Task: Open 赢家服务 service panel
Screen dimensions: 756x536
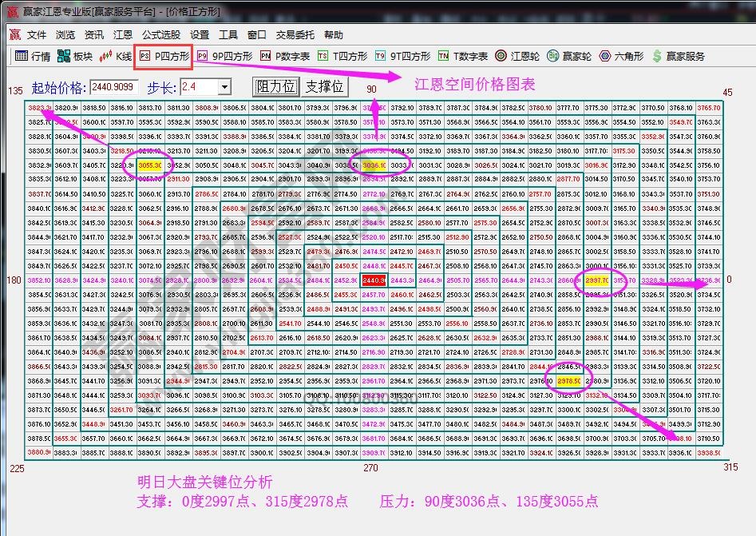Action: [x=680, y=56]
